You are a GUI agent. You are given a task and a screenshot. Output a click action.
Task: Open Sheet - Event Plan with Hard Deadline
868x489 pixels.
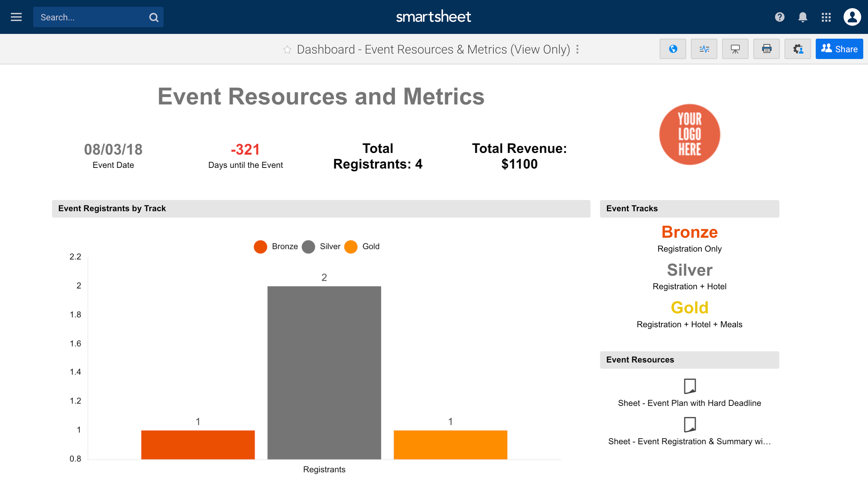pyautogui.click(x=689, y=403)
